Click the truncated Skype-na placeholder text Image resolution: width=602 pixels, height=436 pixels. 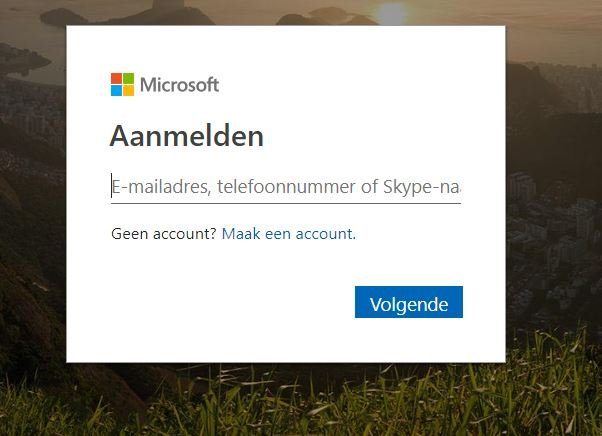click(x=422, y=187)
